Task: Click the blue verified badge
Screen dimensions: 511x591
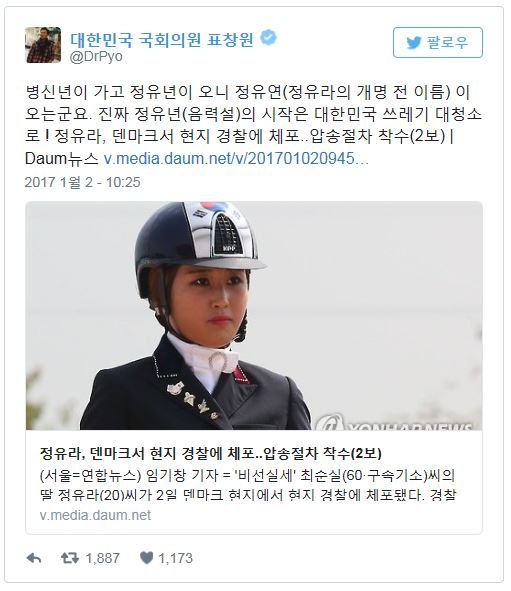Action: tap(269, 37)
